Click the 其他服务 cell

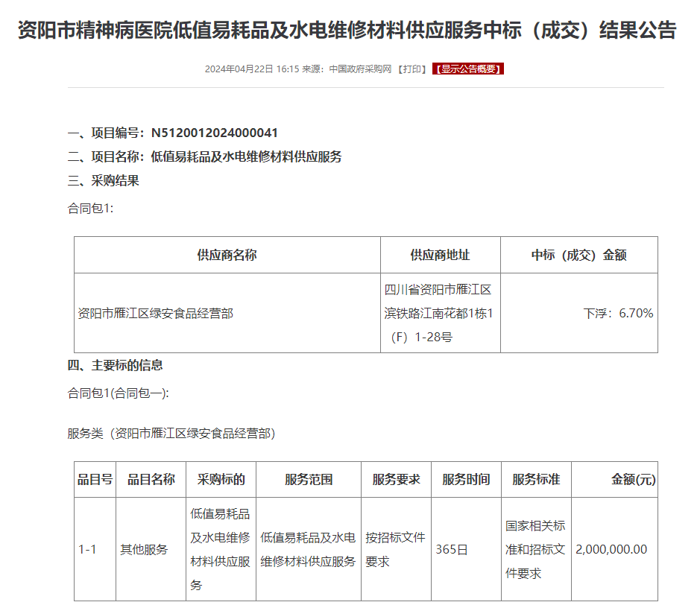(151, 549)
